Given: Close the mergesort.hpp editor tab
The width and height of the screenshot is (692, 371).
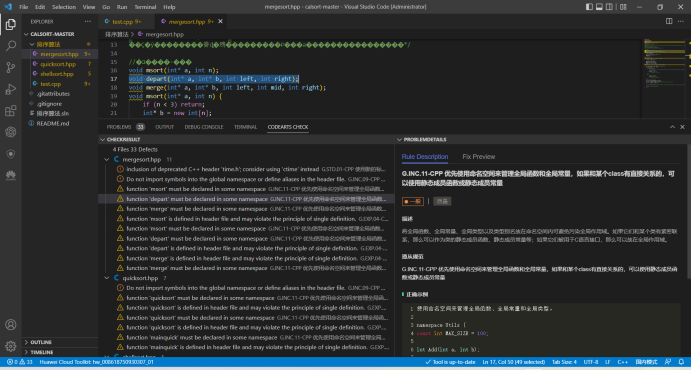Looking at the screenshot, I should pos(220,21).
